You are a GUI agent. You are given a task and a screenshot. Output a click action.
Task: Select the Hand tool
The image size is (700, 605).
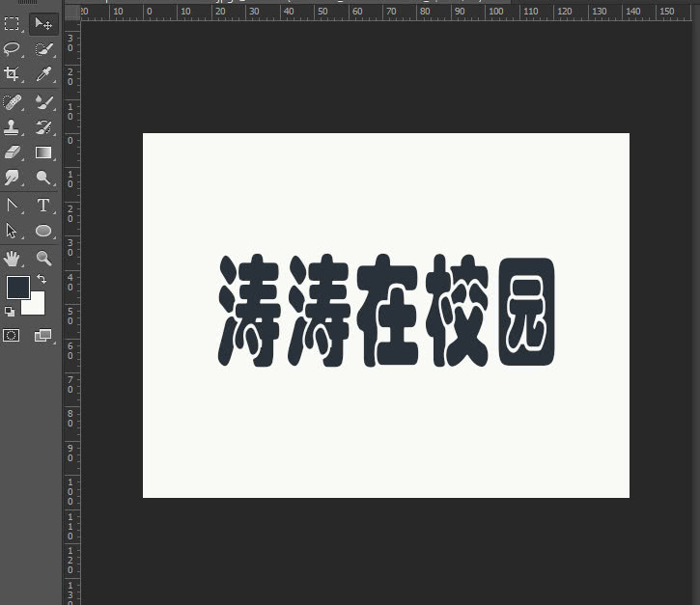12,259
